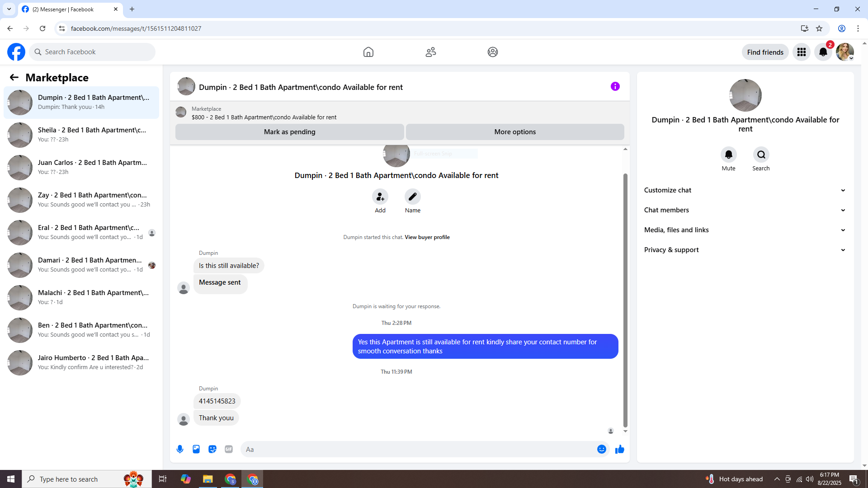Click the Mark as pending button
The height and width of the screenshot is (488, 868).
[289, 132]
